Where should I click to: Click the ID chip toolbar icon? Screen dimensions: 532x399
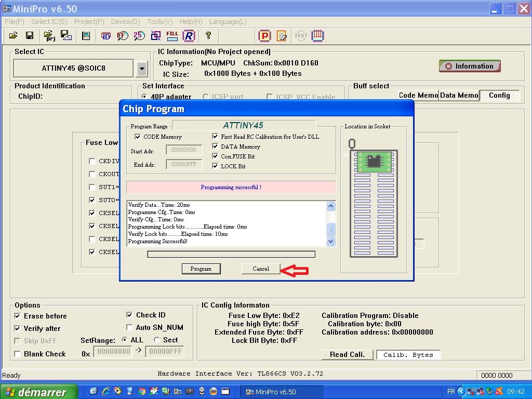pos(106,36)
